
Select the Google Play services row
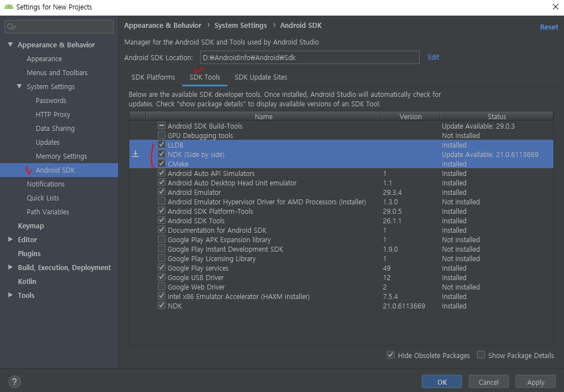tap(341, 268)
